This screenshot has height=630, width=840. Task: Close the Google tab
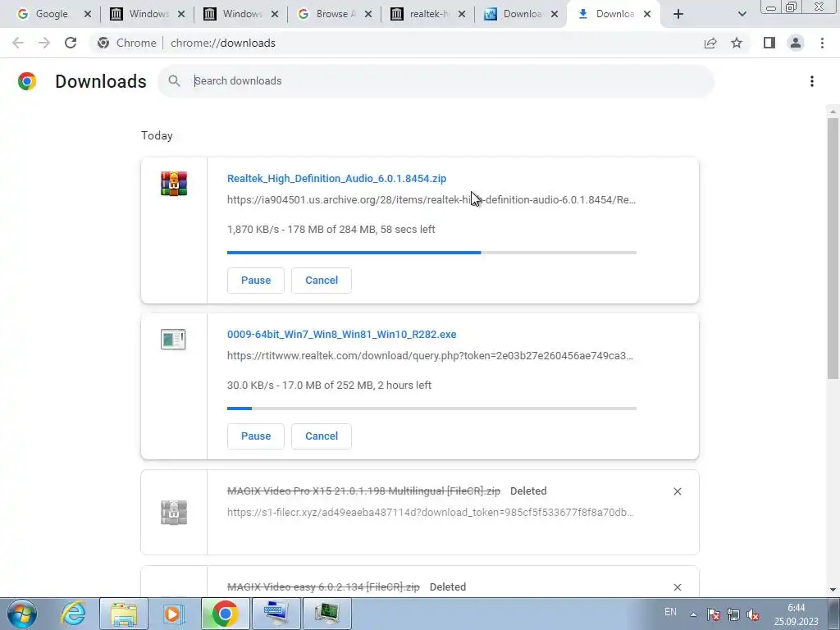[88, 14]
